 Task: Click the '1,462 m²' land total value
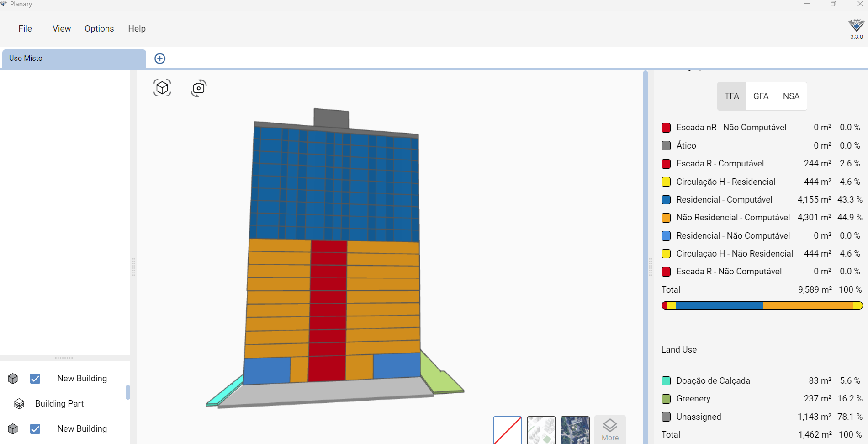pos(815,435)
